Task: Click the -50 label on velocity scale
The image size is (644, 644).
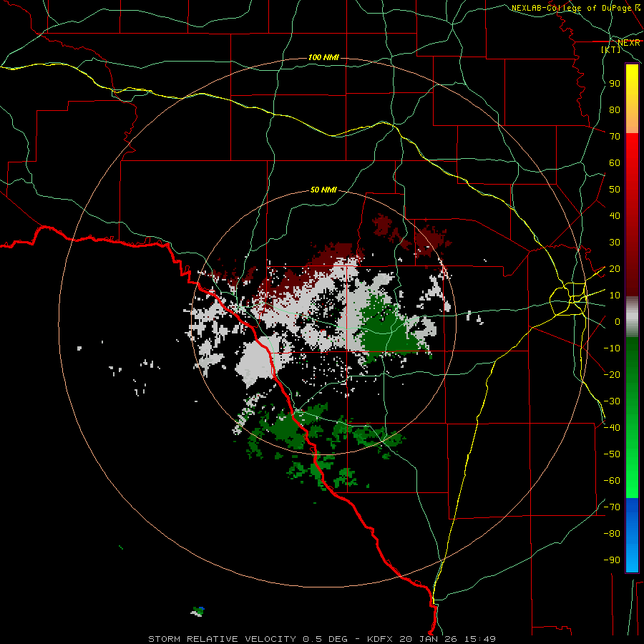Action: 612,454
